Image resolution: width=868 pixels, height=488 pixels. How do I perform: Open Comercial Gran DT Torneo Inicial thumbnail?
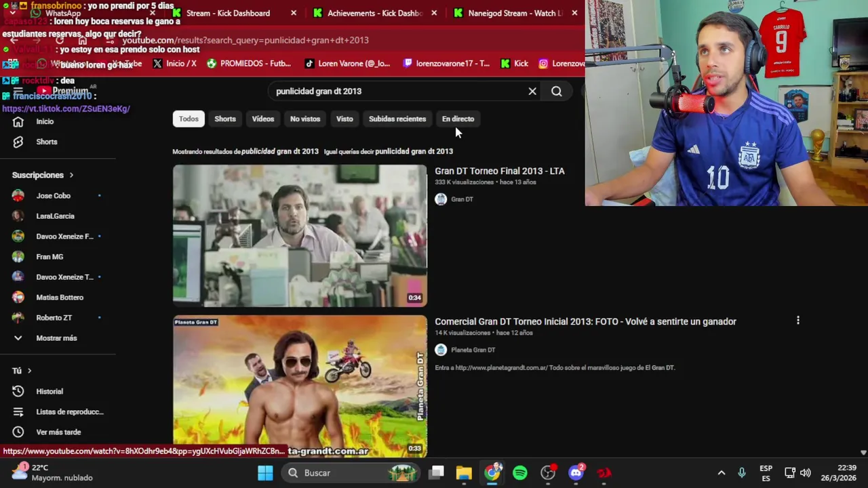tap(300, 386)
